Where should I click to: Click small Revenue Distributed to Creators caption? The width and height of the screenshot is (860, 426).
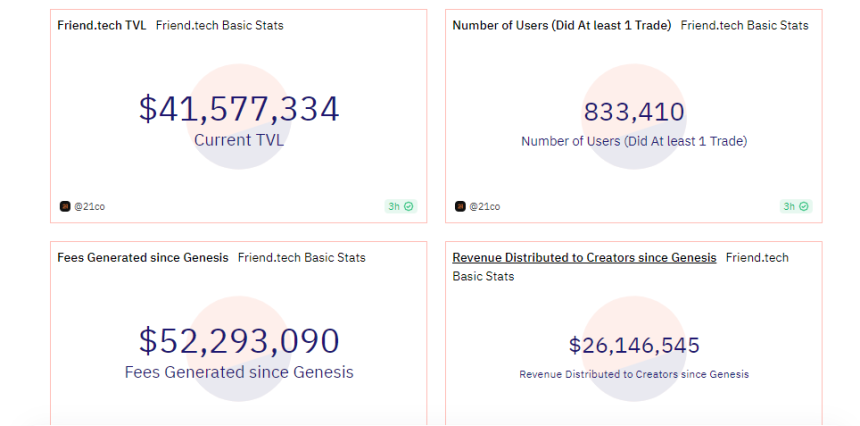point(634,374)
